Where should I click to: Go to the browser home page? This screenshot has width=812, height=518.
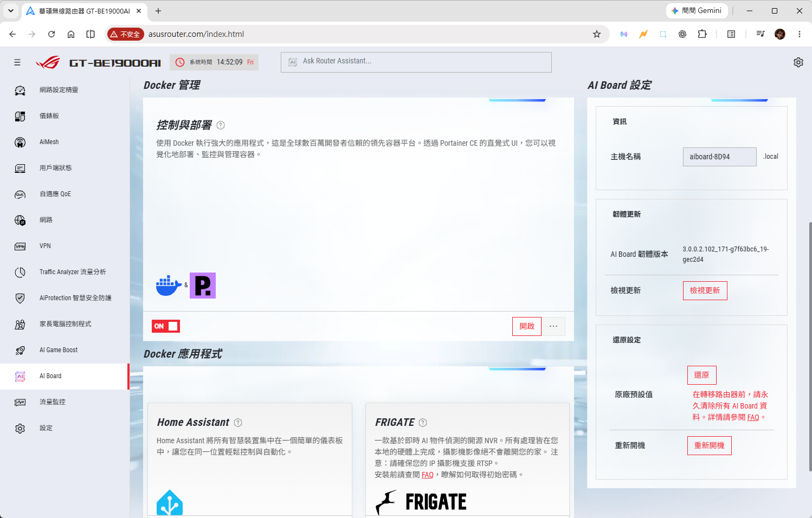pyautogui.click(x=71, y=34)
